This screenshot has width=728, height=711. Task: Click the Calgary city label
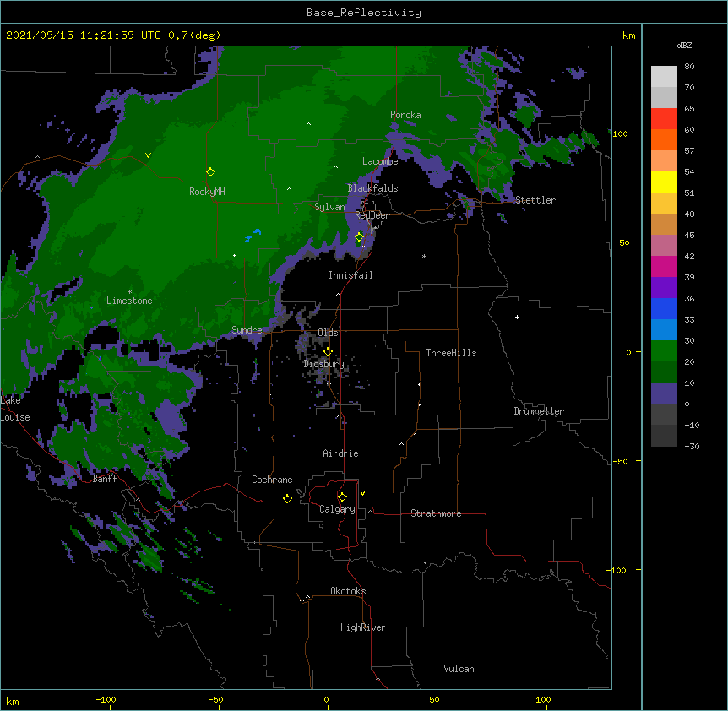(x=337, y=509)
